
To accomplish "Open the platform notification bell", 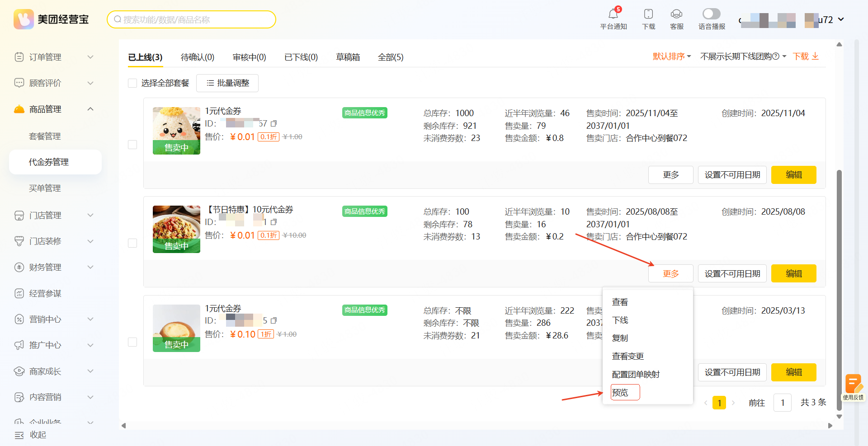I will click(613, 14).
